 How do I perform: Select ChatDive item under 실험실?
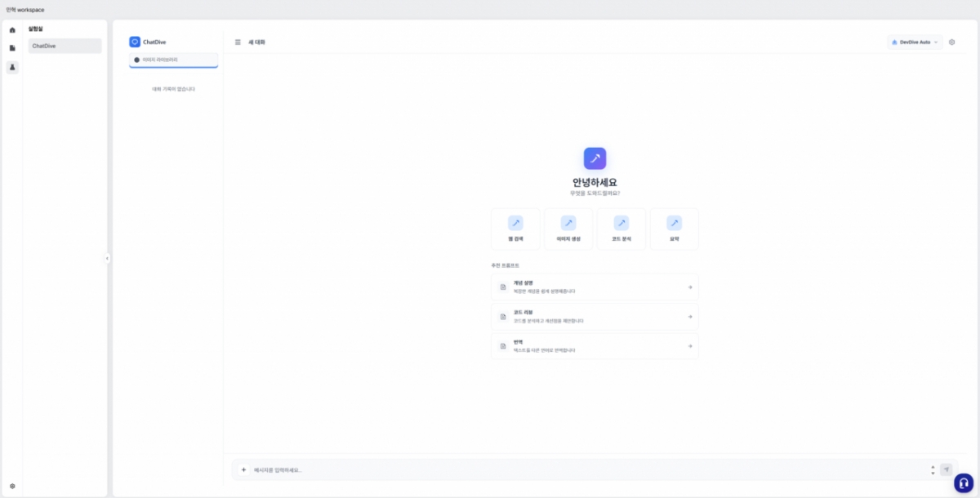65,46
